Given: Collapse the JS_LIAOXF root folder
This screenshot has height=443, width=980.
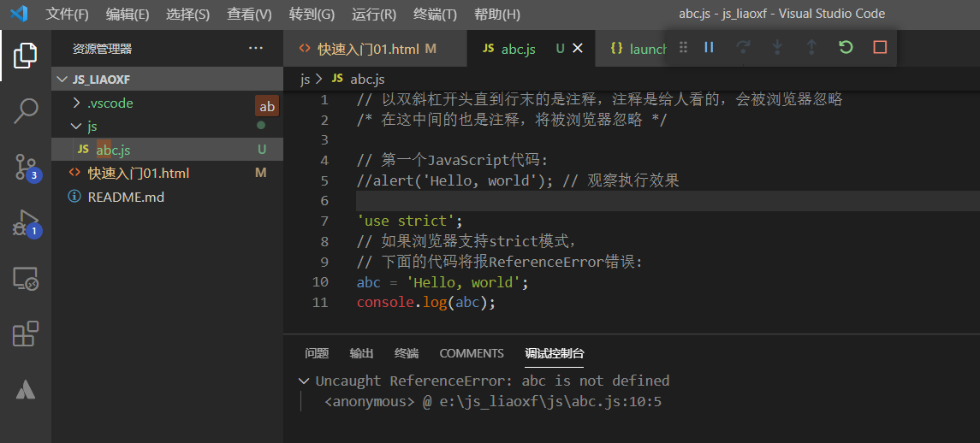Looking at the screenshot, I should 62,80.
